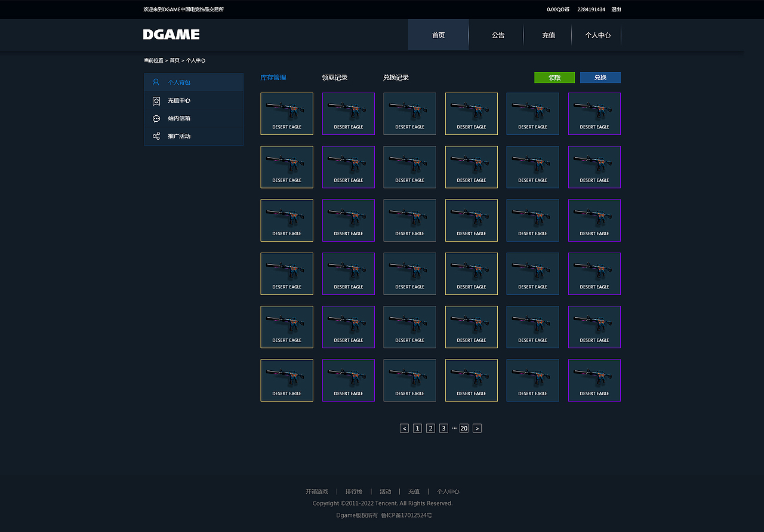Select fourth item in second row
Image resolution: width=764 pixels, height=532 pixels.
tap(472, 167)
